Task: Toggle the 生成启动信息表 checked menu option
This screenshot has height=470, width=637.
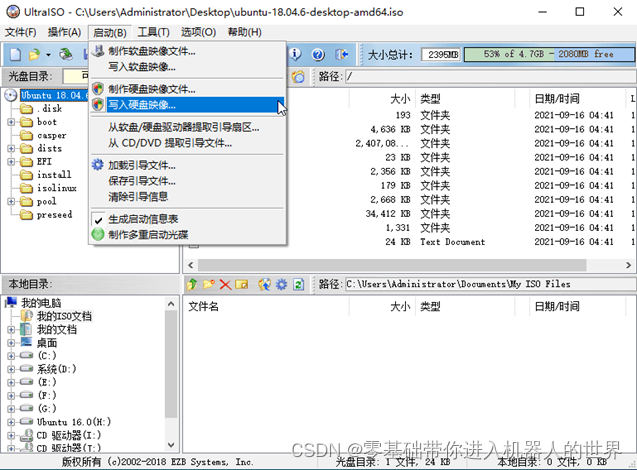Action: pyautogui.click(x=143, y=219)
